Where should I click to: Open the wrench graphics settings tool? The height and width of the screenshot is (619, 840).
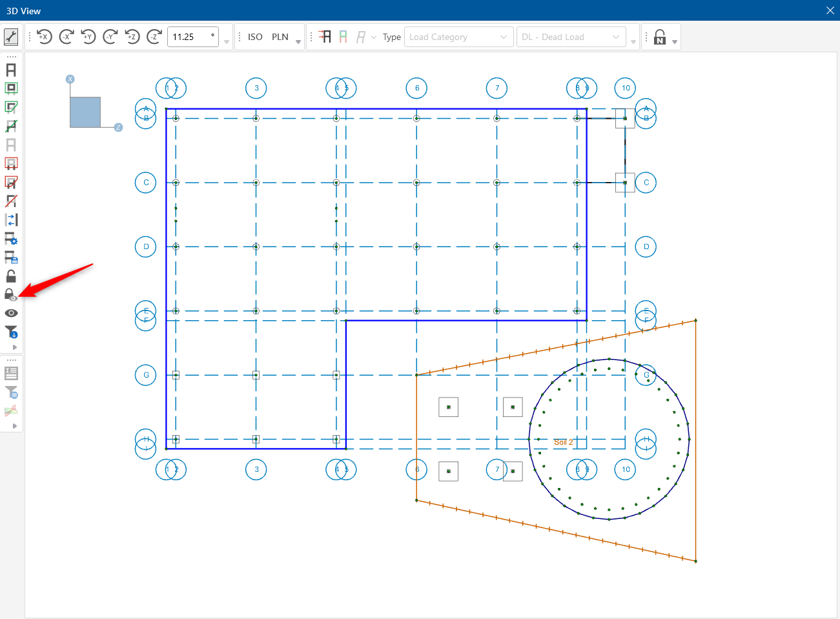pos(11,37)
